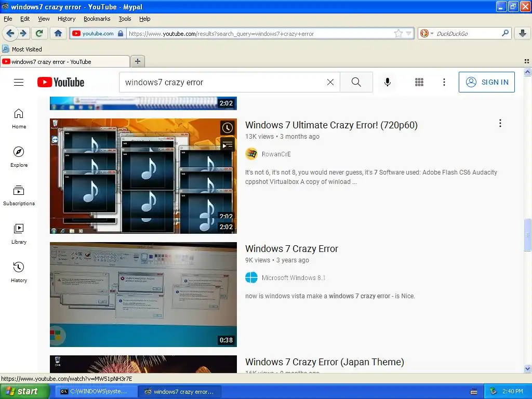This screenshot has width=532, height=399.
Task: Open Subscriptions in YouTube sidebar
Action: coord(19,195)
